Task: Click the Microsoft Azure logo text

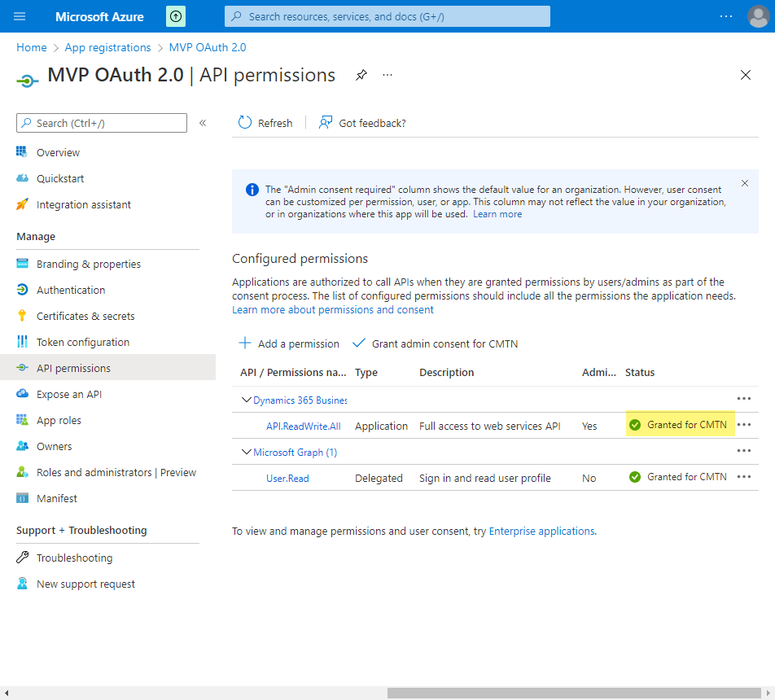Action: pos(99,17)
